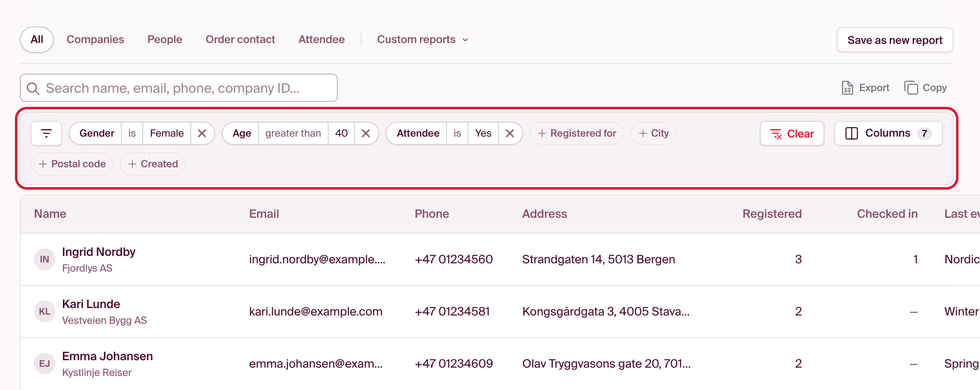Add the City filter
The height and width of the screenshot is (390, 980).
[x=653, y=133]
